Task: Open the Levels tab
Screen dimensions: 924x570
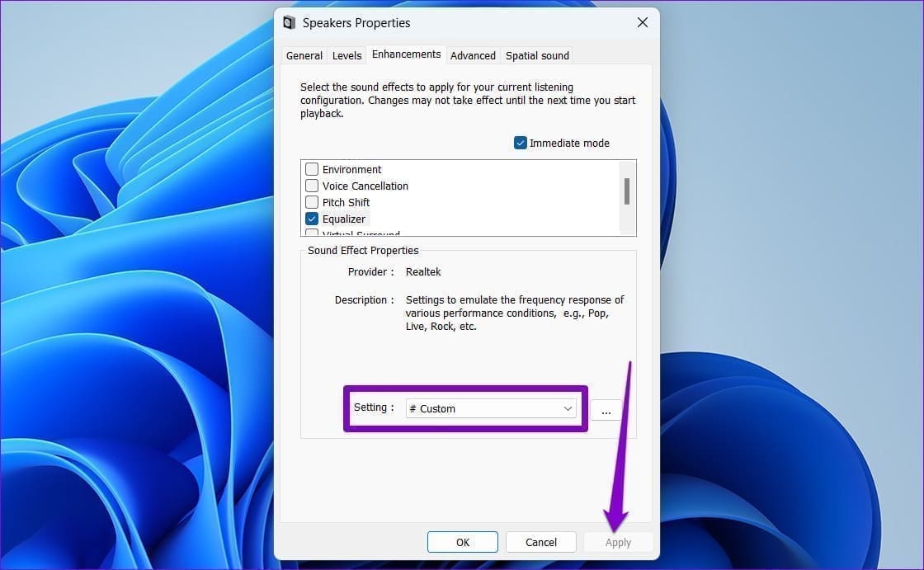Action: (x=346, y=55)
